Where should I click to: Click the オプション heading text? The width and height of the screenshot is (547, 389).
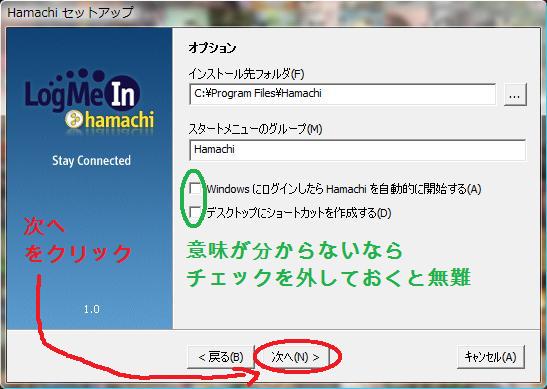pyautogui.click(x=212, y=48)
